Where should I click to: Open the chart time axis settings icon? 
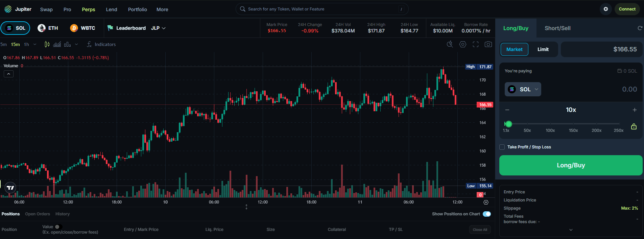[486, 202]
